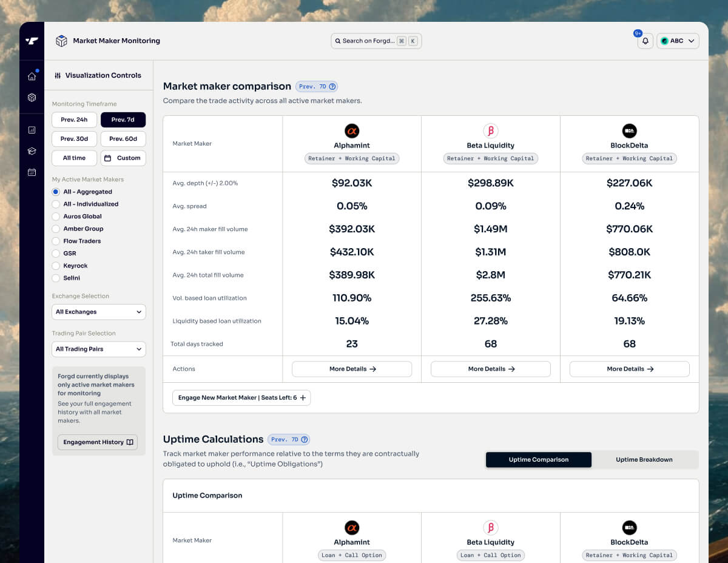The image size is (728, 563).
Task: Click the BlockDelta logo in comparison table
Action: pyautogui.click(x=630, y=131)
